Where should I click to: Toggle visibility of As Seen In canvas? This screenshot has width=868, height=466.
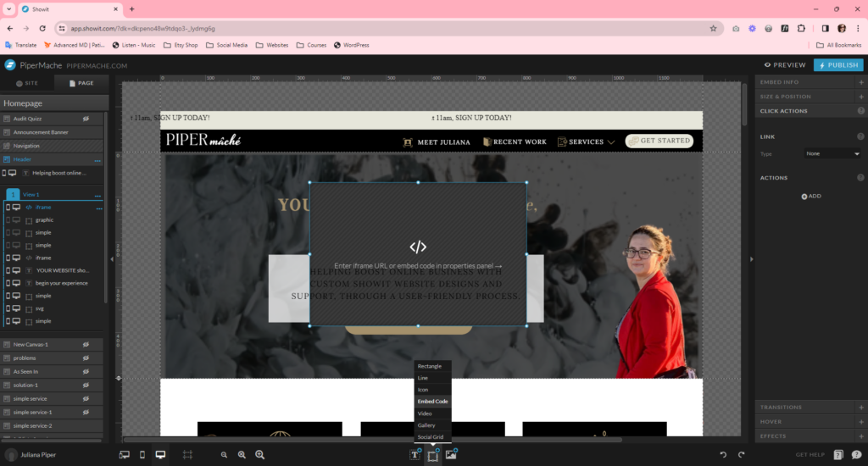pos(86,371)
